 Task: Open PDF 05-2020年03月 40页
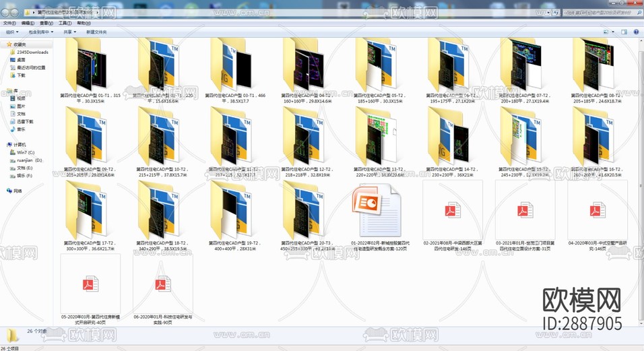[90, 290]
